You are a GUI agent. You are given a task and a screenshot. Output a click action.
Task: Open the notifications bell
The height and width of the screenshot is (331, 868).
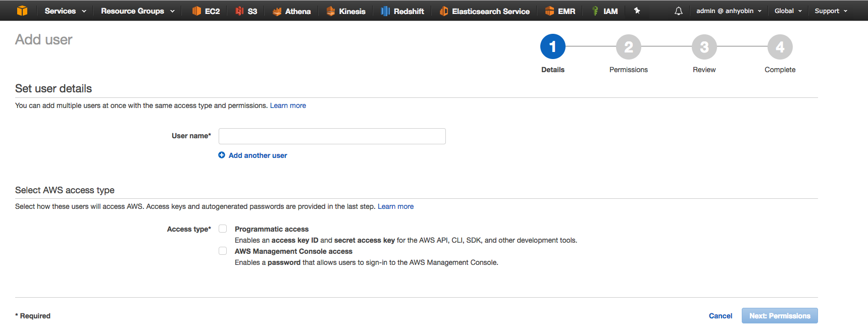click(679, 11)
